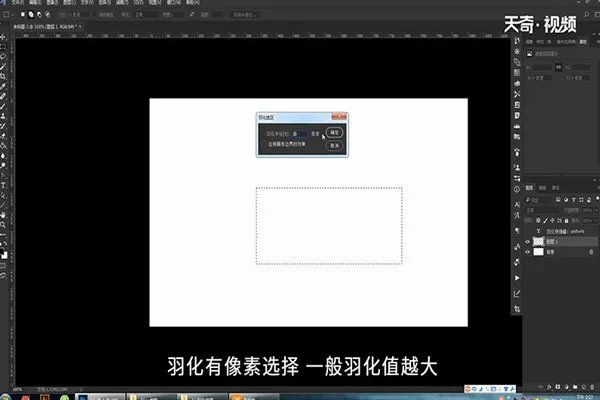Open the first menu in the menu bar
This screenshot has height=400, width=600.
click(x=17, y=2)
